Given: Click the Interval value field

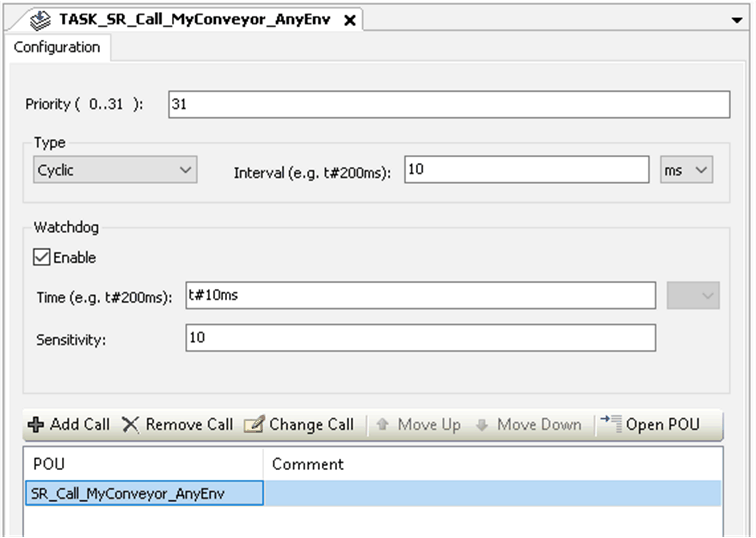Looking at the screenshot, I should [526, 170].
